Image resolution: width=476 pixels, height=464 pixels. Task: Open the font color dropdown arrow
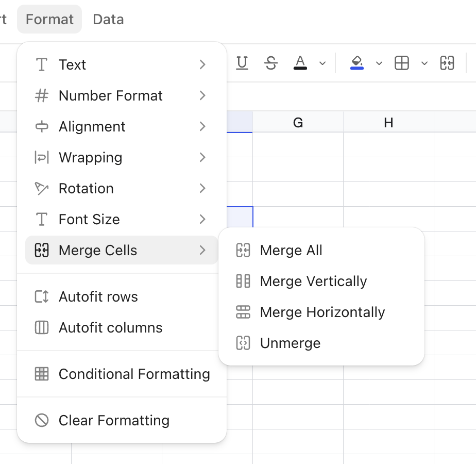322,63
